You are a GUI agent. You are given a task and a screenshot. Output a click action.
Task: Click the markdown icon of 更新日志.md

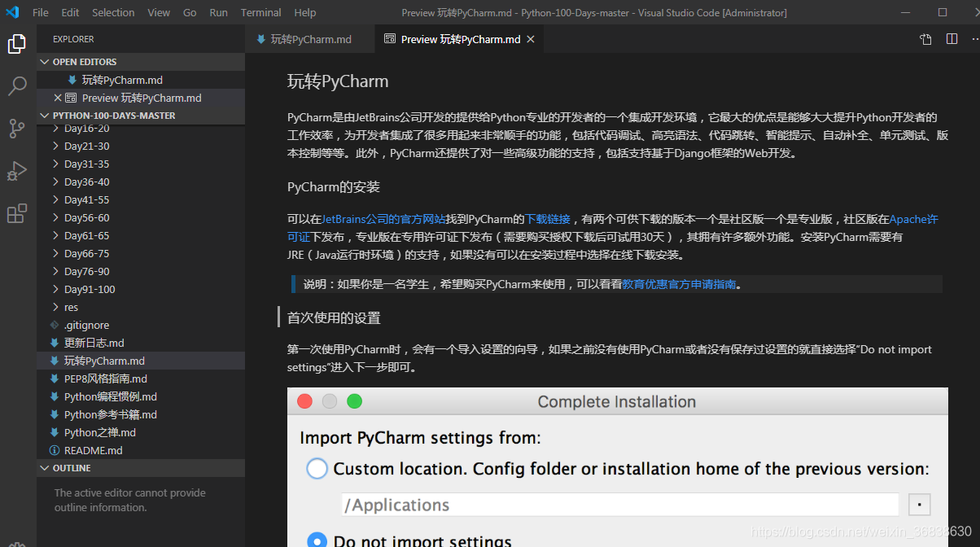(55, 343)
